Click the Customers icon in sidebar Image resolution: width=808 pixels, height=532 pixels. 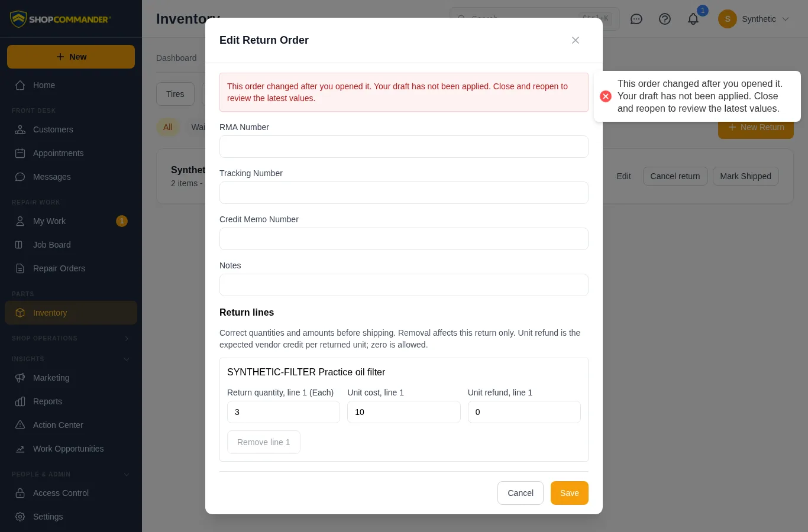coord(20,129)
